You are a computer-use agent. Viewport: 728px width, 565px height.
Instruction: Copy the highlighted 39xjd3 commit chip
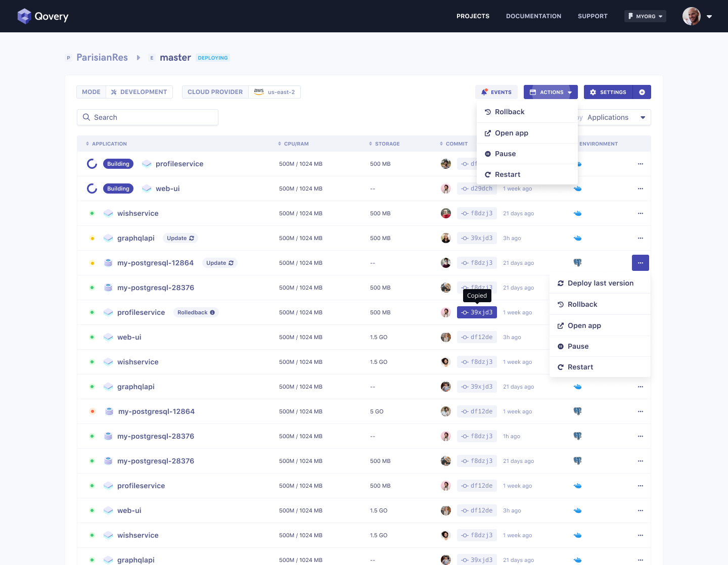pos(477,312)
